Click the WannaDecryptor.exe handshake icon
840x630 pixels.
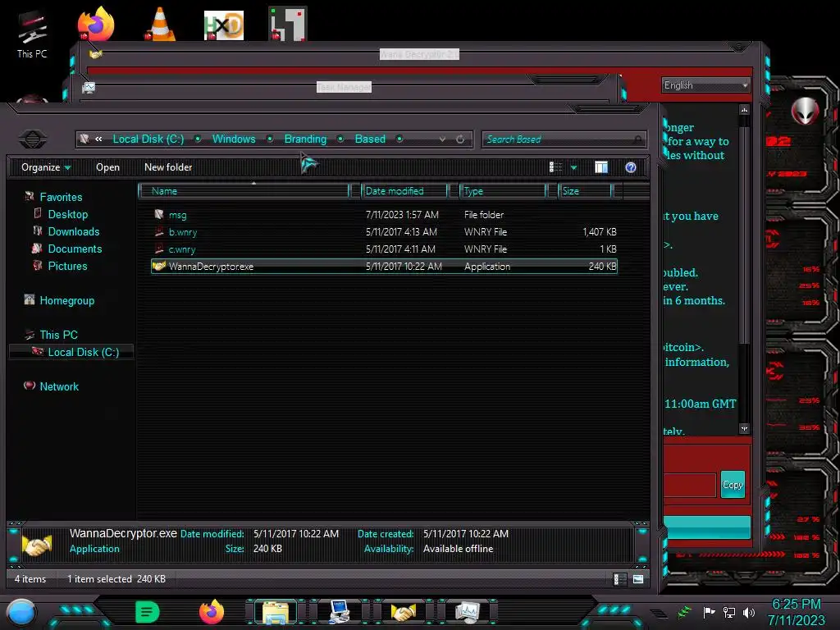click(158, 266)
